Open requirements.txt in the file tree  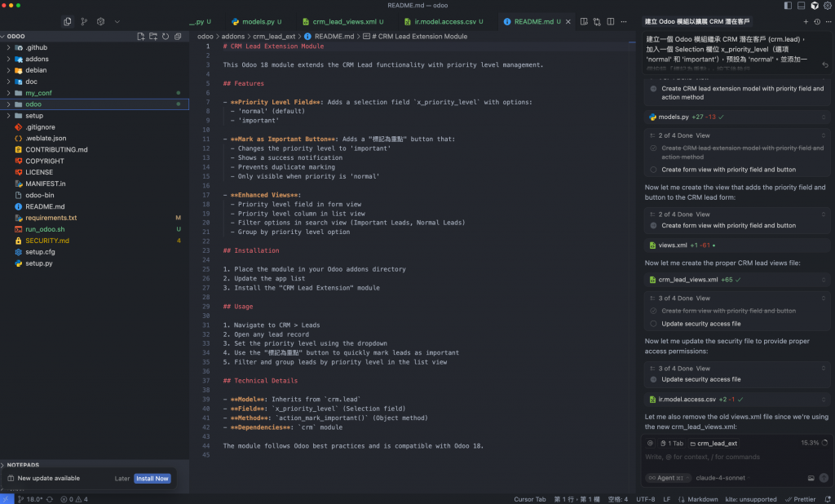point(51,218)
